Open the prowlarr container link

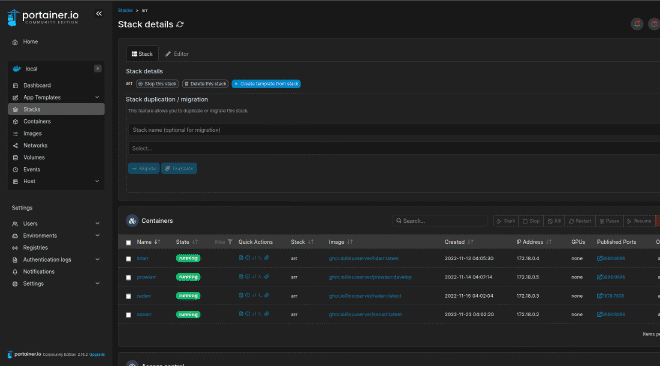[146, 277]
